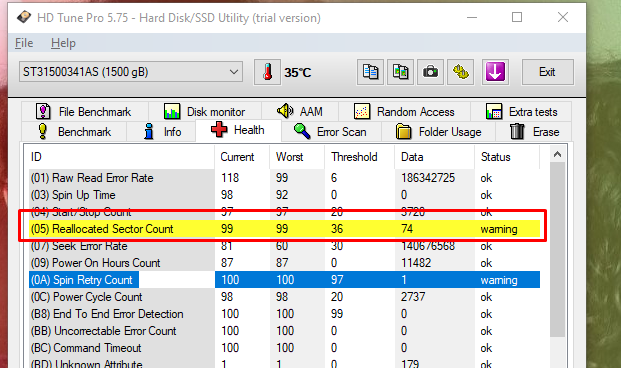Switch to the Erase tab

click(x=534, y=132)
